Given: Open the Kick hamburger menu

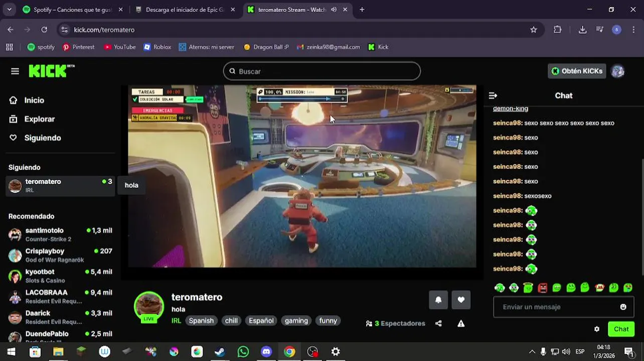Looking at the screenshot, I should coord(15,71).
